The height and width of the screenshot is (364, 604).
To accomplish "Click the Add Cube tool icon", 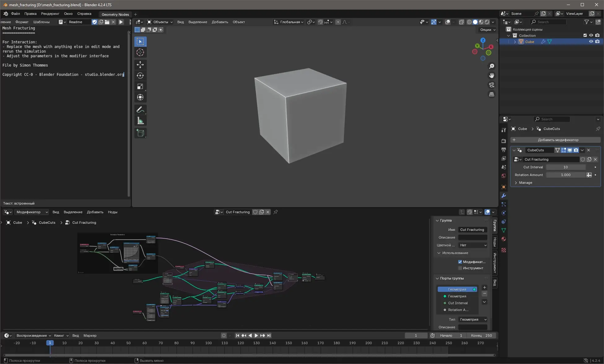I will [x=140, y=133].
